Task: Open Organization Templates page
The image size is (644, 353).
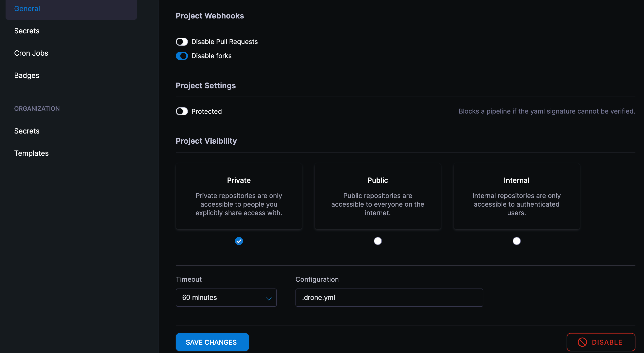Action: (x=31, y=153)
